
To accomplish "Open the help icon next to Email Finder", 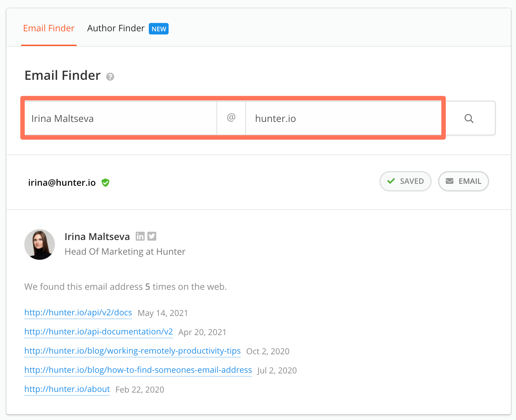I will coord(110,77).
